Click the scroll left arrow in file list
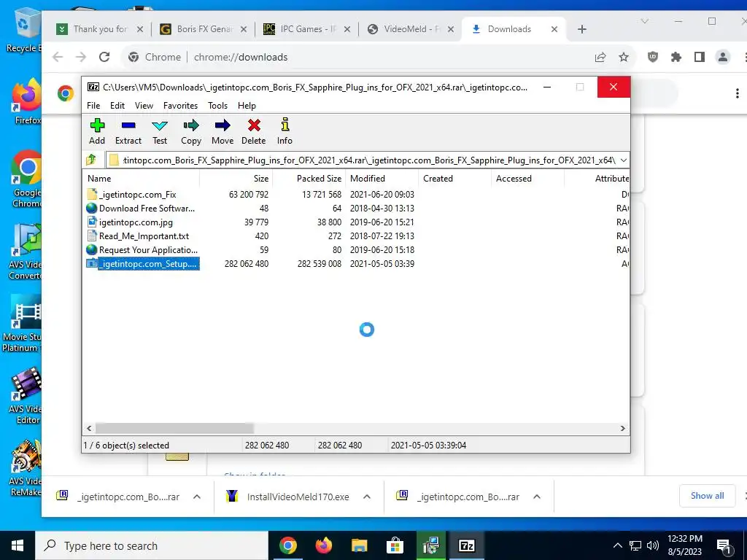 89,428
